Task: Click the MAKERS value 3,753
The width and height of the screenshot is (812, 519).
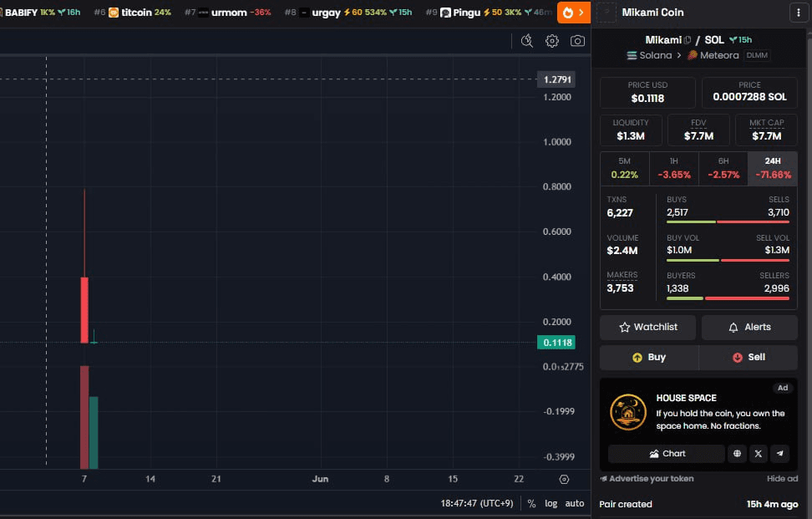Action: coord(620,288)
